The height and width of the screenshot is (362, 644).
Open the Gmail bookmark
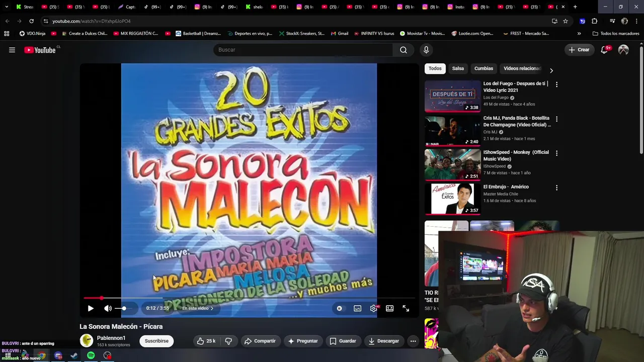coord(340,34)
